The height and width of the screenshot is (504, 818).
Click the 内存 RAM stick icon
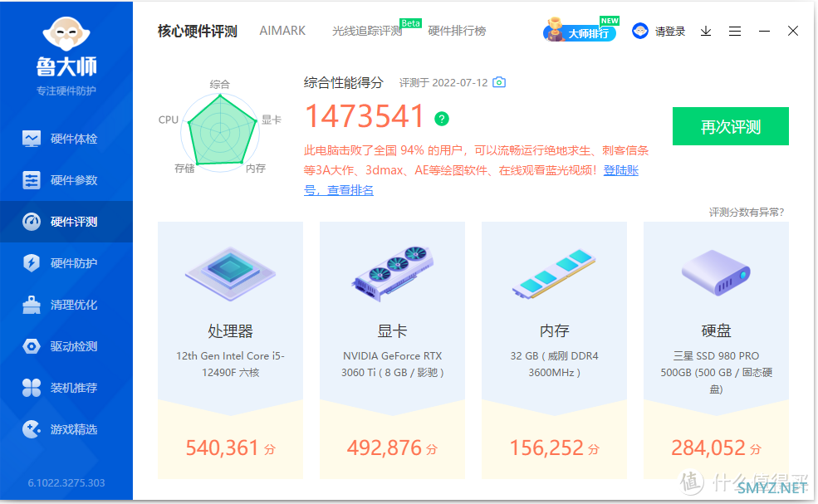(554, 273)
